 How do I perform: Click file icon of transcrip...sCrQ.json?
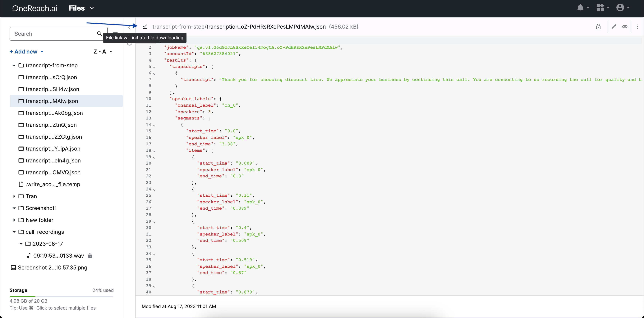tap(21, 77)
